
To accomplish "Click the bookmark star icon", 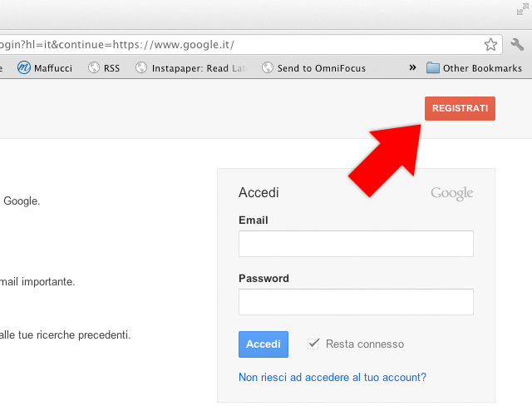I will [490, 44].
